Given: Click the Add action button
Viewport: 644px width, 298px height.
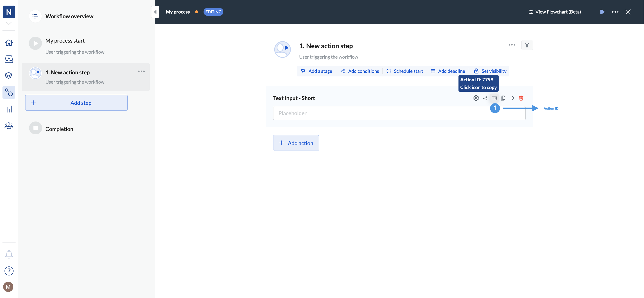Looking at the screenshot, I should (296, 143).
